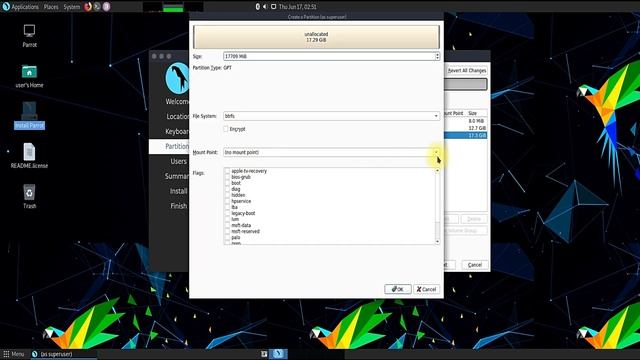
Task: Click the display tray icon beside the clock
Action: (273, 7)
